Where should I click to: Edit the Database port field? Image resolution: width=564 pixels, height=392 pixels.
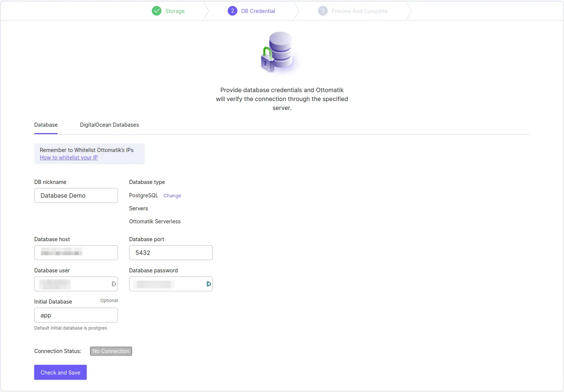171,253
